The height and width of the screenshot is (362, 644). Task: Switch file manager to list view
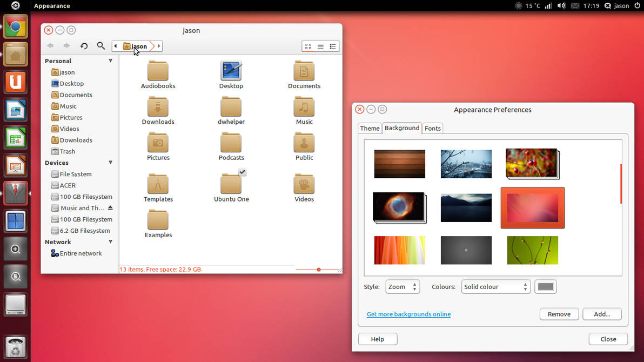tap(320, 46)
